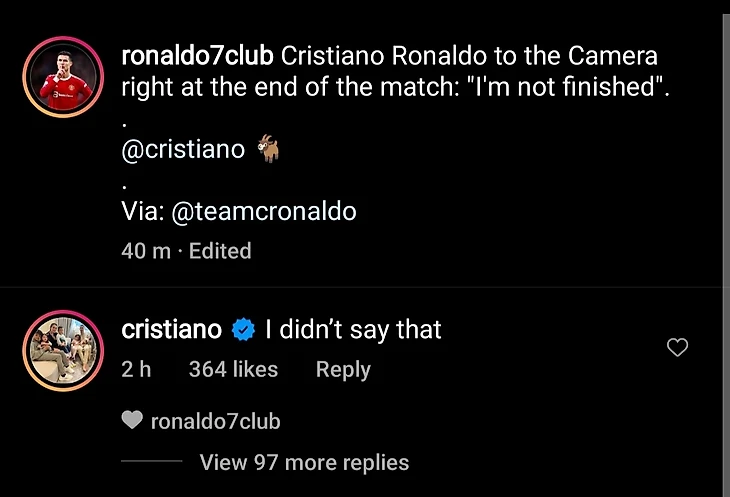Like the cristiano comment with the heart icon
730x497 pixels.
[677, 348]
